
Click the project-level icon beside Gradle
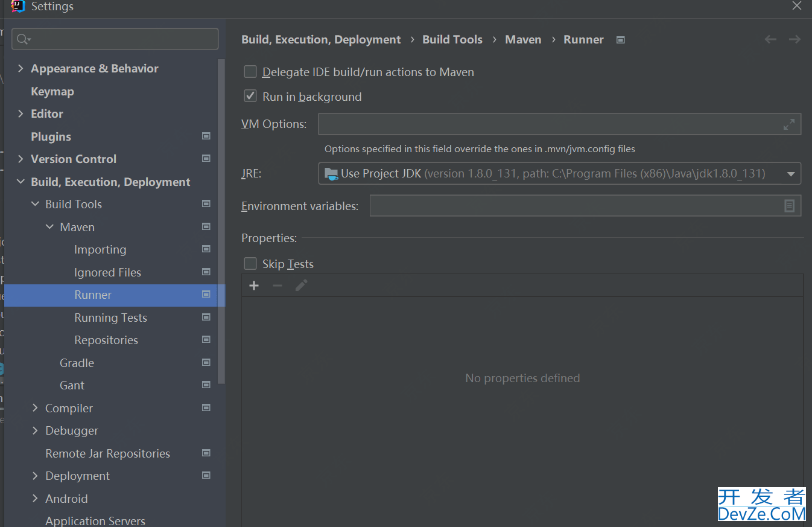coord(206,363)
